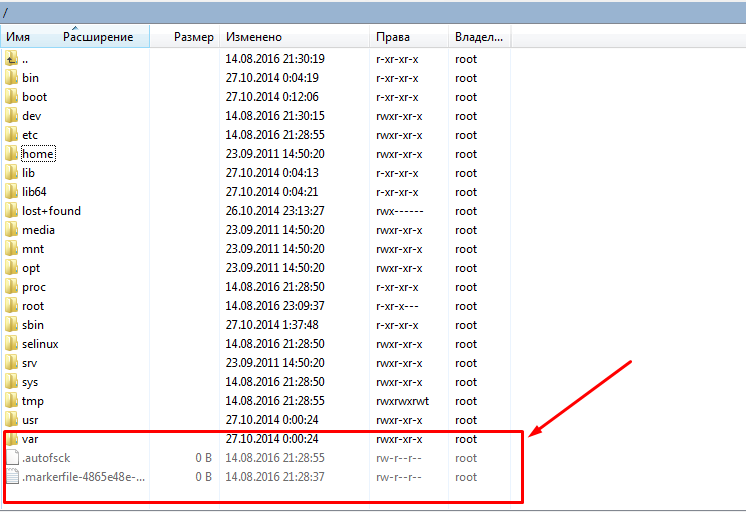Viewport: 746px width, 512px height.
Task: Select the root folder icon
Action: pos(12,306)
